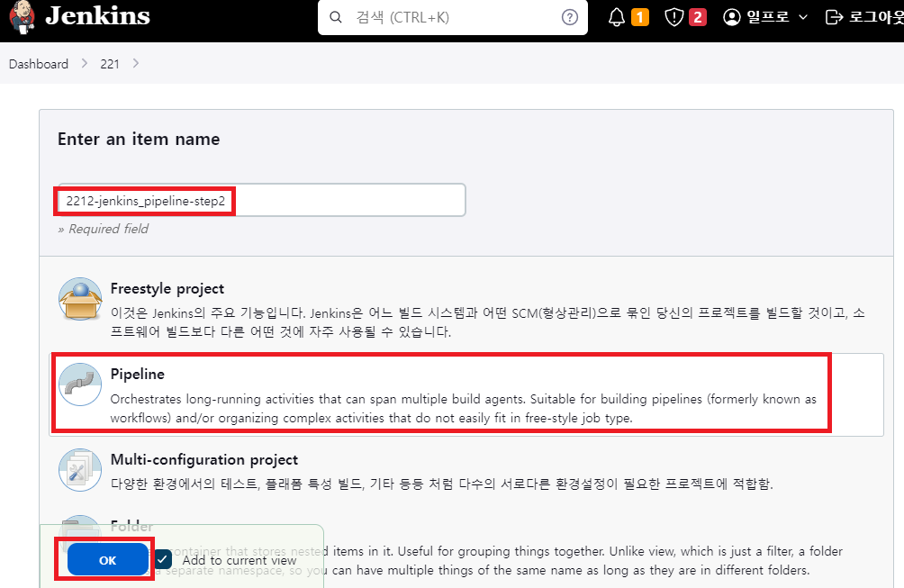904x588 pixels.
Task: Choose Freestyle project item type
Action: (x=167, y=288)
